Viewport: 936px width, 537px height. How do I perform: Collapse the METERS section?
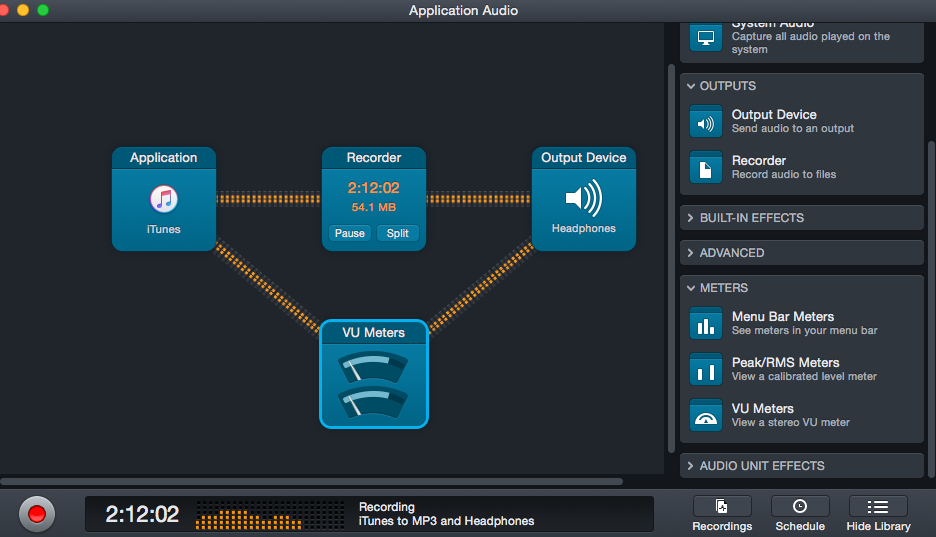(691, 288)
